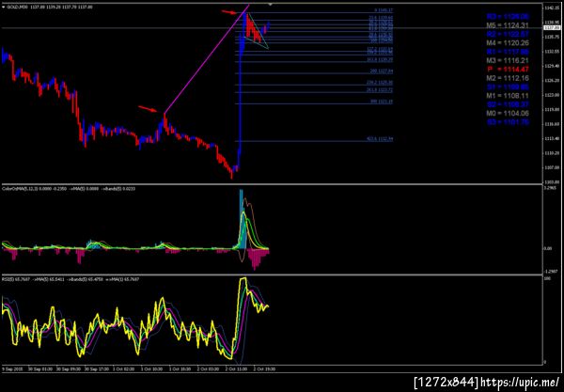
Task: Click the 30 Sep 01:00 time axis label
Action: point(39,369)
